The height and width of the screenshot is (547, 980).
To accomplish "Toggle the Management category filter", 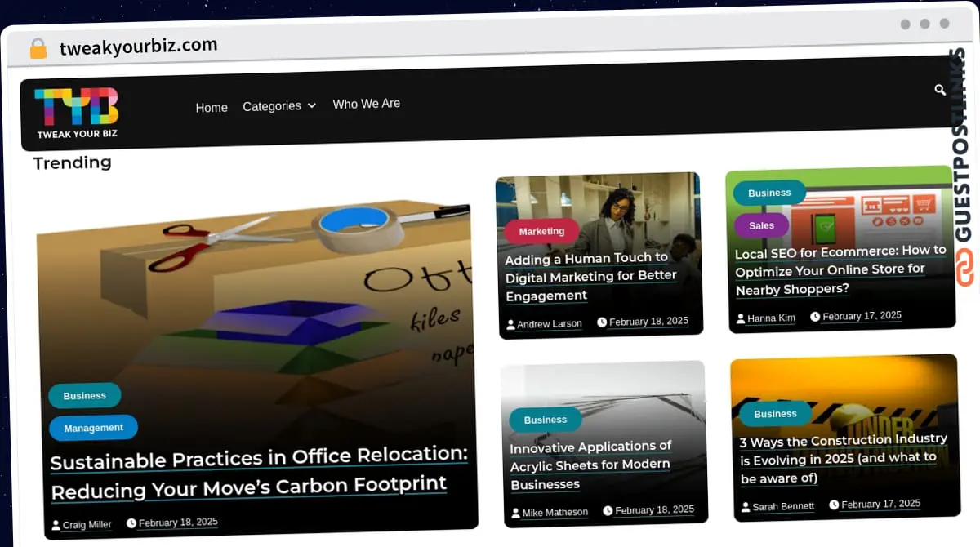I will [92, 427].
